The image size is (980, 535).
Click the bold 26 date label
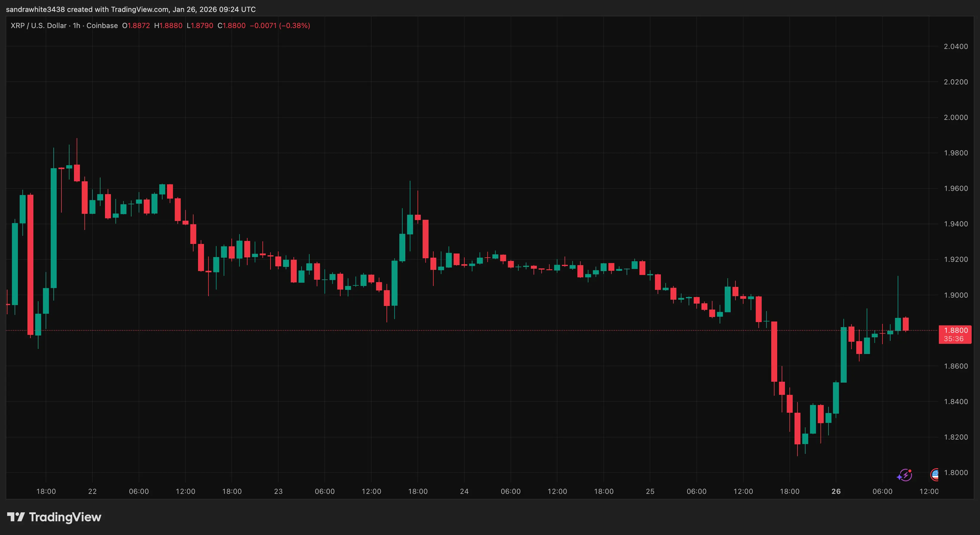tap(836, 491)
